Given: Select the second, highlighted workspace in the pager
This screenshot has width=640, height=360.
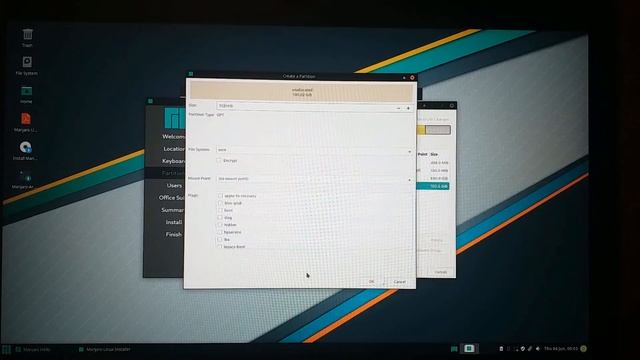Looking at the screenshot, I should (469, 349).
